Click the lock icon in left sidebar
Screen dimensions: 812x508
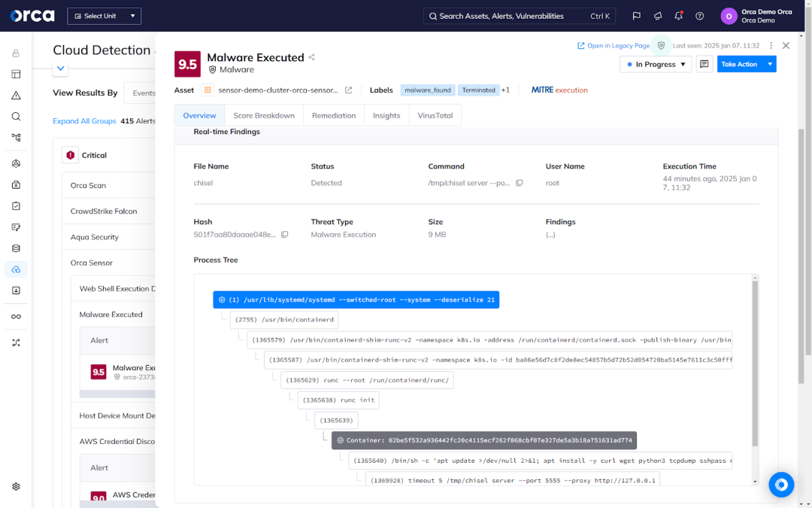click(x=16, y=53)
